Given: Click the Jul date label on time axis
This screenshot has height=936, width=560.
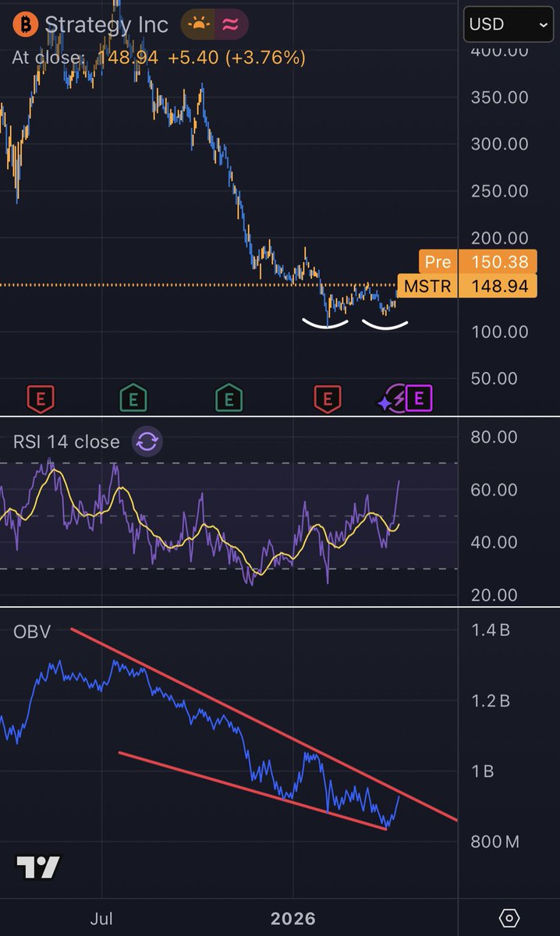Looking at the screenshot, I should (102, 918).
